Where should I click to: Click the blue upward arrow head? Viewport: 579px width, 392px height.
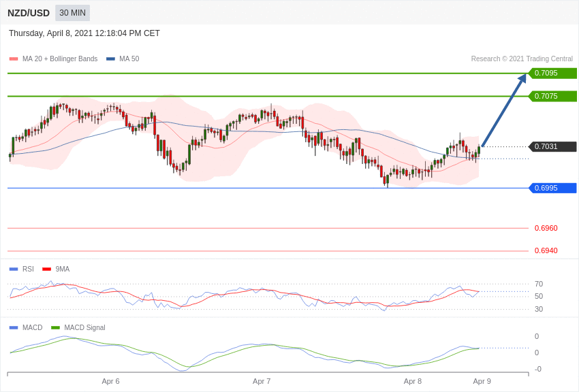[522, 78]
